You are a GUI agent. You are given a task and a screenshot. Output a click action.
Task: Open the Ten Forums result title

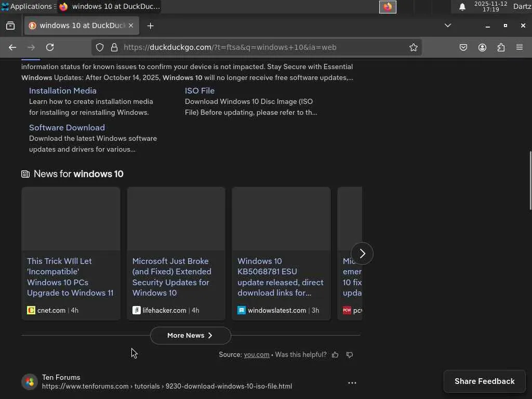point(61,377)
